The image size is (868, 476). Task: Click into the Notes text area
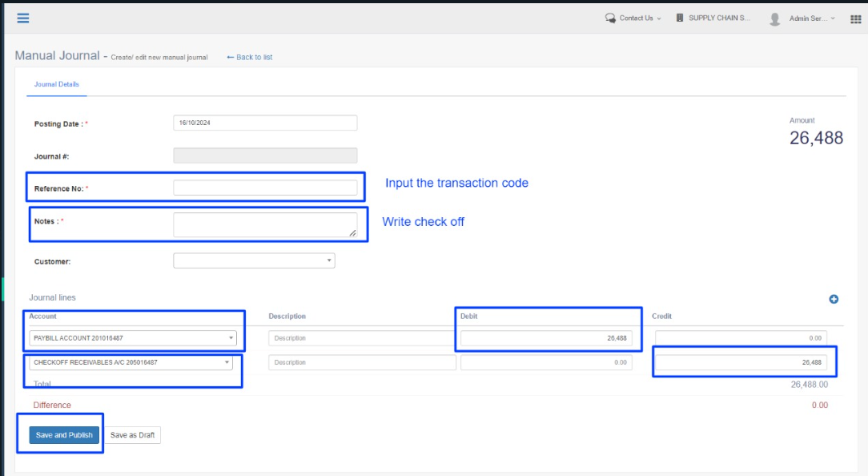coord(265,224)
